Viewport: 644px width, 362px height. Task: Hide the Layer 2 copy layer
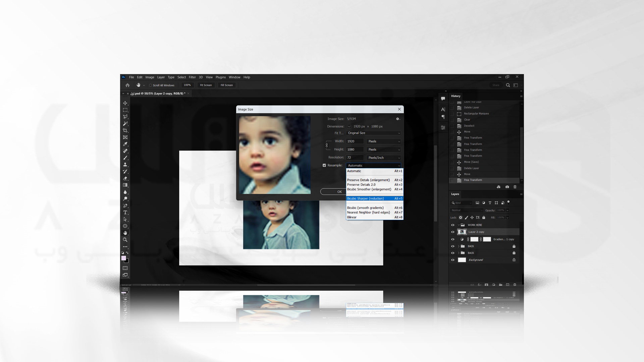coord(452,232)
